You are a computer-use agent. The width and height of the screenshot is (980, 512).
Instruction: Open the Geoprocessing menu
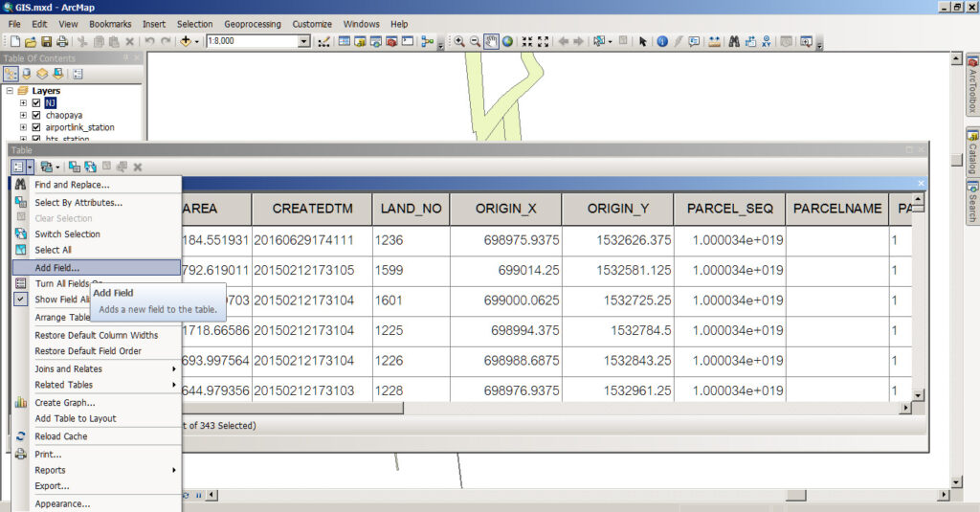[253, 24]
